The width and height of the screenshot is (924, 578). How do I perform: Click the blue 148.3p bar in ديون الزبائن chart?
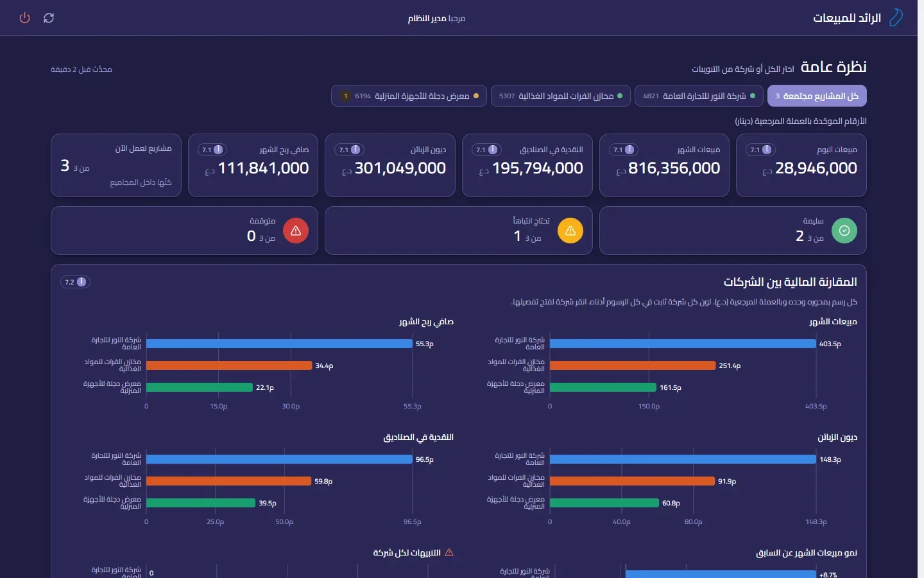tap(683, 459)
